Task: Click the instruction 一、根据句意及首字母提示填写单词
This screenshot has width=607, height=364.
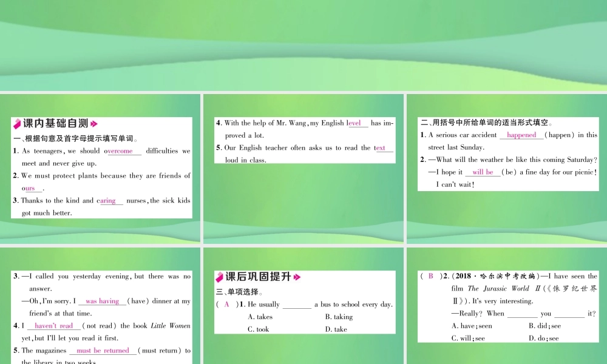Action: pyautogui.click(x=75, y=138)
